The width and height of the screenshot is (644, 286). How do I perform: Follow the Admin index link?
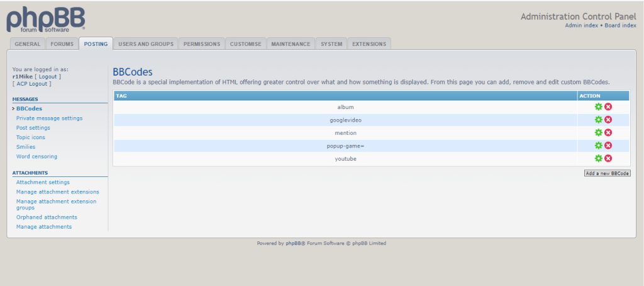pos(582,25)
